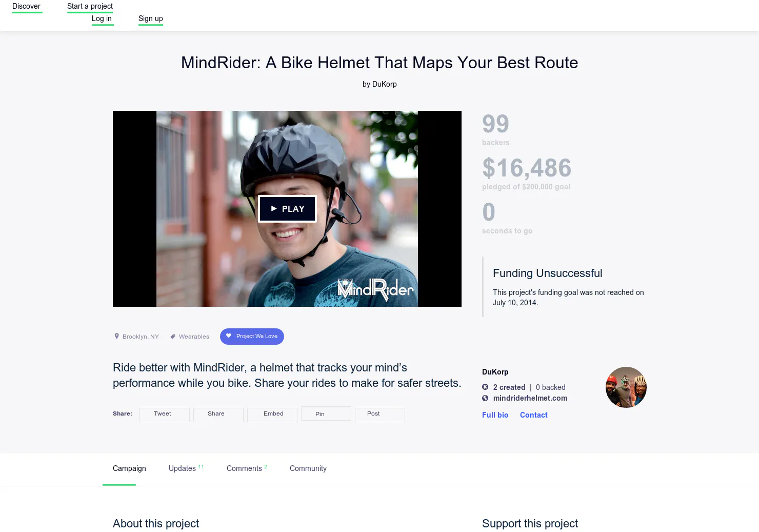Viewport: 759px width, 532px height.
Task: Click the '$16,486' pledged amount
Action: [x=527, y=168]
